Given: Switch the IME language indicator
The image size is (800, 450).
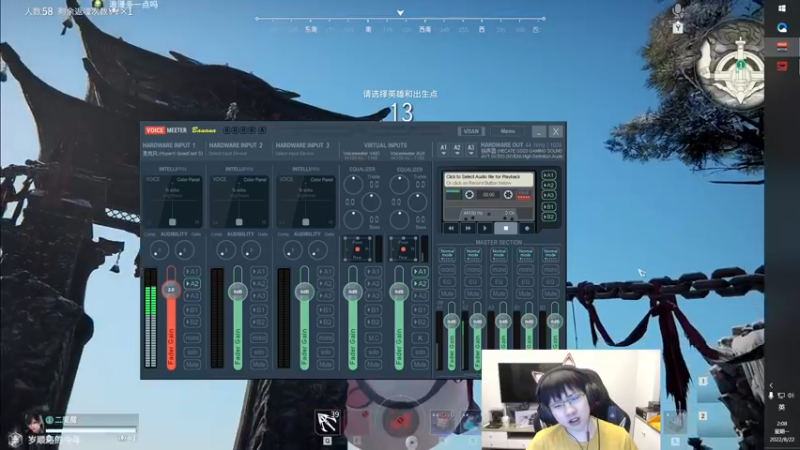Looking at the screenshot, I should point(781,408).
